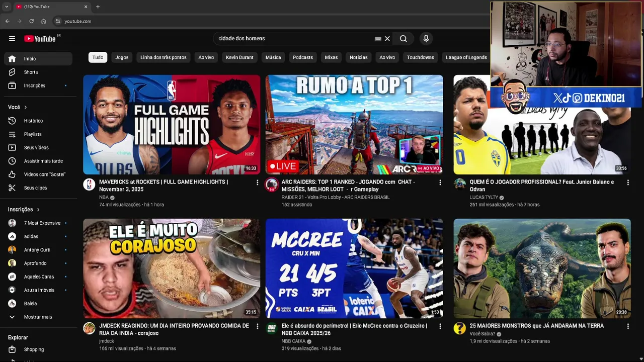This screenshot has height=362, width=644.
Task: Select the Kevin Durant chip
Action: tap(239, 57)
